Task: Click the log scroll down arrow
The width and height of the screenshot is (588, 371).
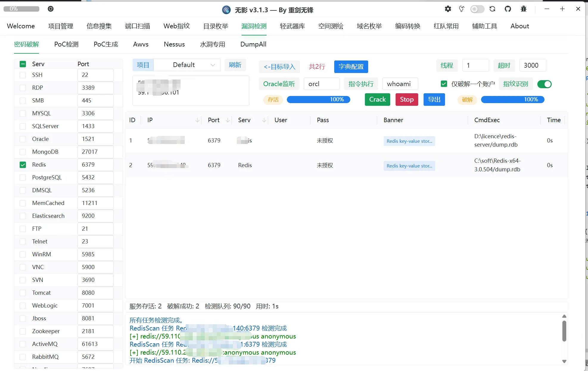Action: (564, 361)
